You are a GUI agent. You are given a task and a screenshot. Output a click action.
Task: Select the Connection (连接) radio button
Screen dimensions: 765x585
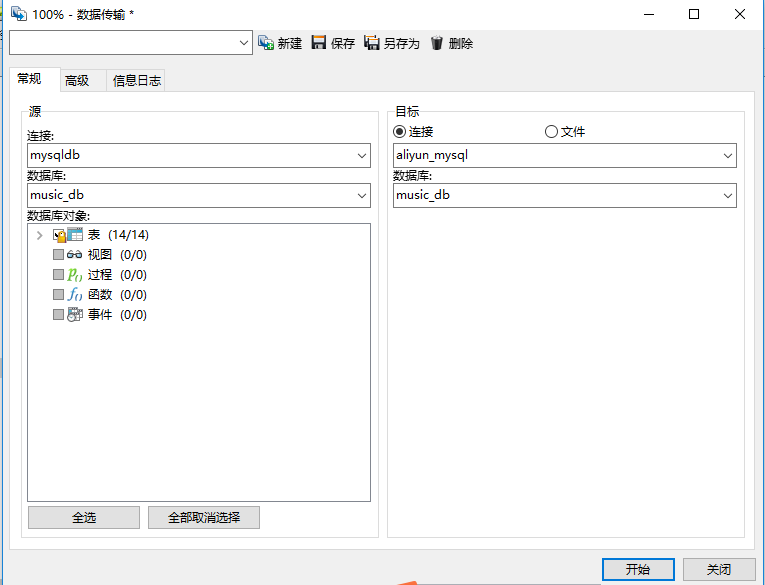(400, 132)
